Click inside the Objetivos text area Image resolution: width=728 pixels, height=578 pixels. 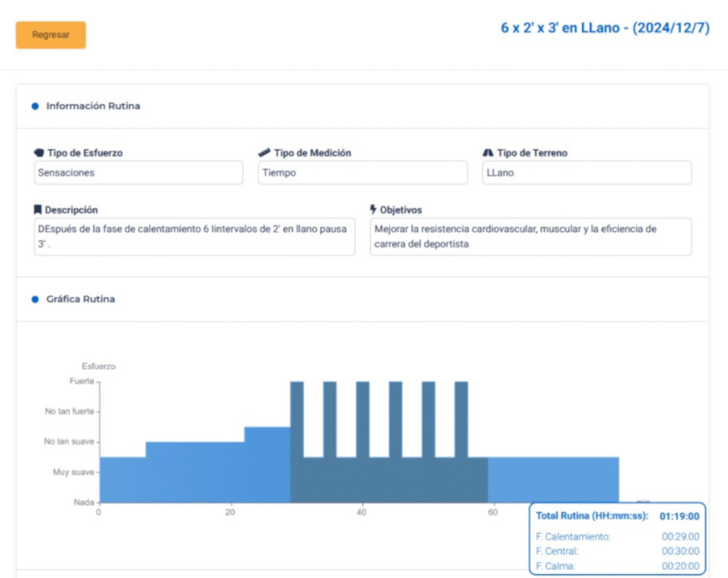530,236
